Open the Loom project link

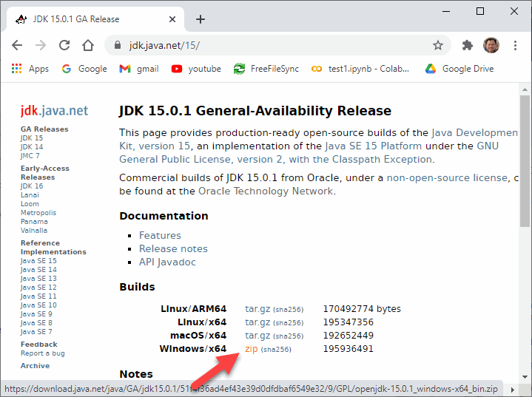point(30,204)
